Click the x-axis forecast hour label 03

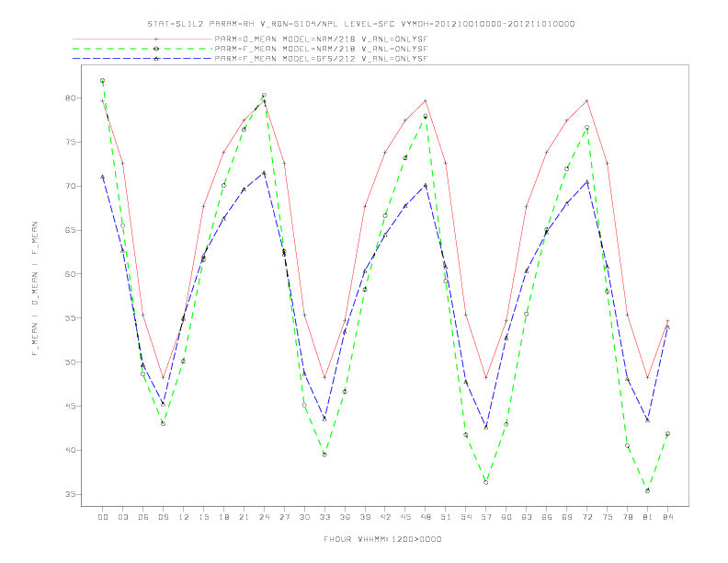tap(122, 517)
